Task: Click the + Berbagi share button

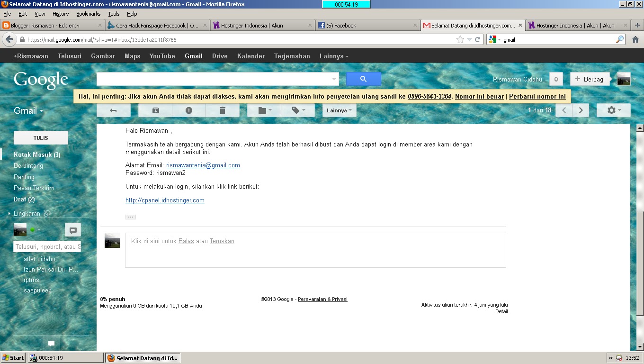Action: point(590,80)
